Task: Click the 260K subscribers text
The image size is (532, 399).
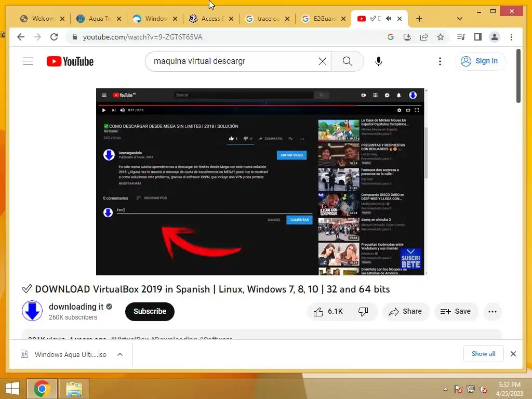Action: (73, 317)
